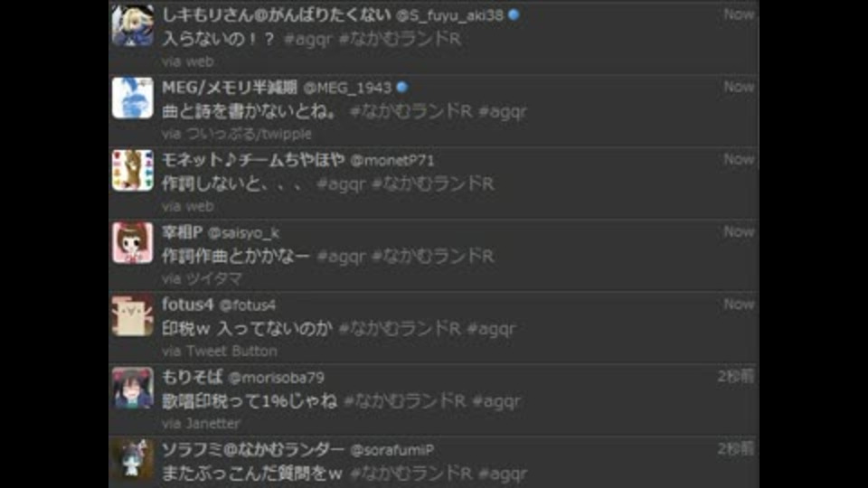Viewport: 868px width, 488px height.
Task: Click the '2秒前' timestamp on the もりそば tweet
Action: 736,377
